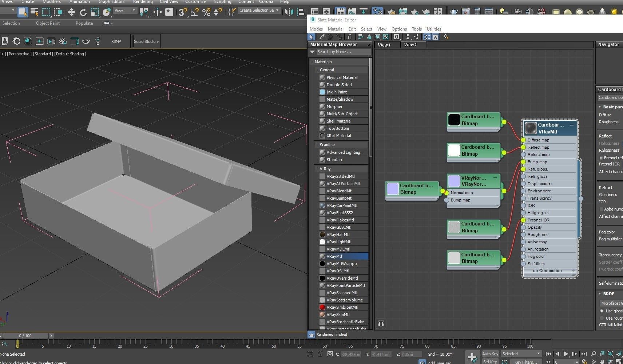This screenshot has width=623, height=364.
Task: Open the Create Selection Set dropdown
Action: tap(259, 10)
